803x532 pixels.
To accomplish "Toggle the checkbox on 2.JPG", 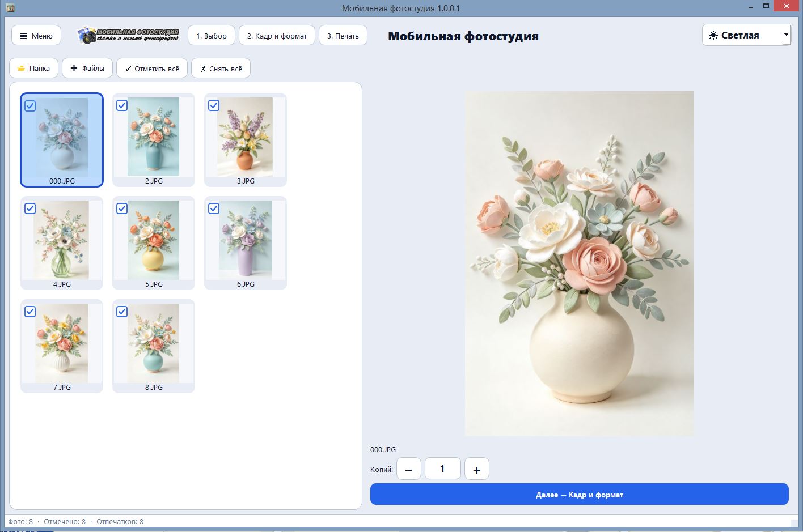I will pos(122,106).
